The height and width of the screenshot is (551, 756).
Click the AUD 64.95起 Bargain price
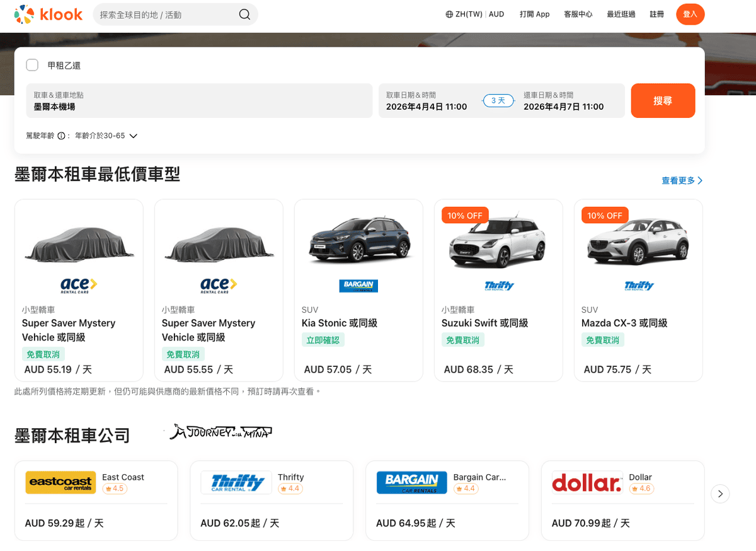[416, 523]
